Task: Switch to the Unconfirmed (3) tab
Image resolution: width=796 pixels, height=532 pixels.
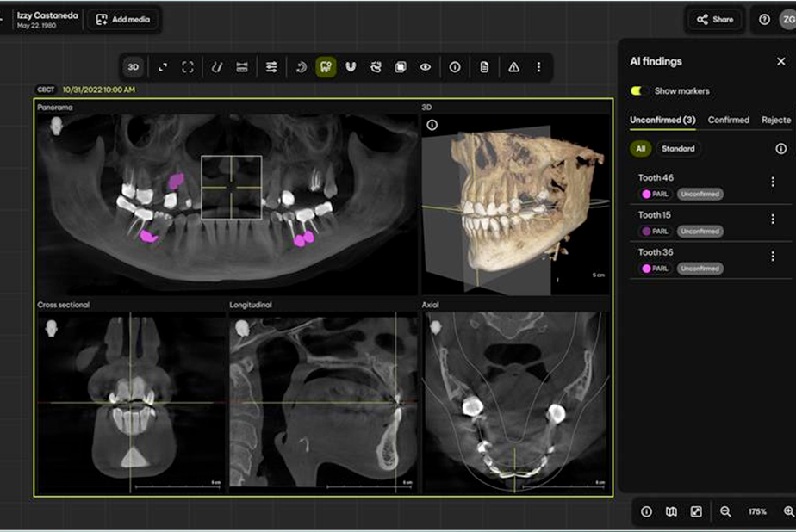Action: point(662,121)
